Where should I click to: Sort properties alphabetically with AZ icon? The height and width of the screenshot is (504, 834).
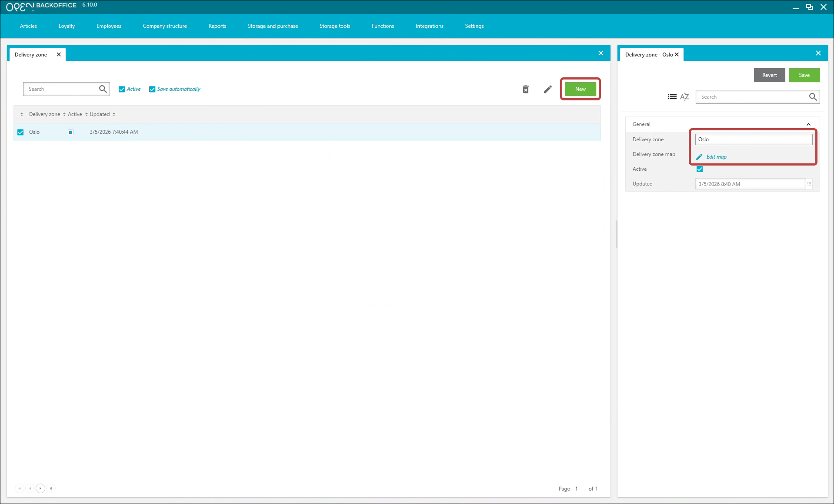tap(684, 97)
